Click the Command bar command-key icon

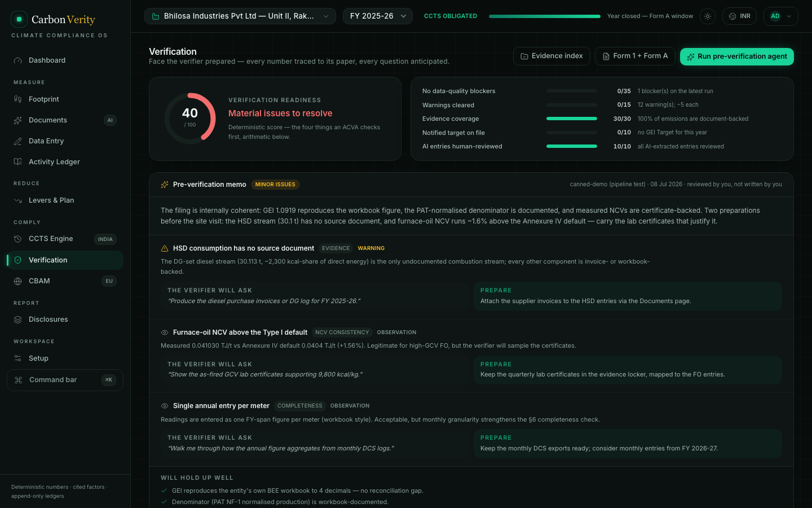click(x=18, y=380)
